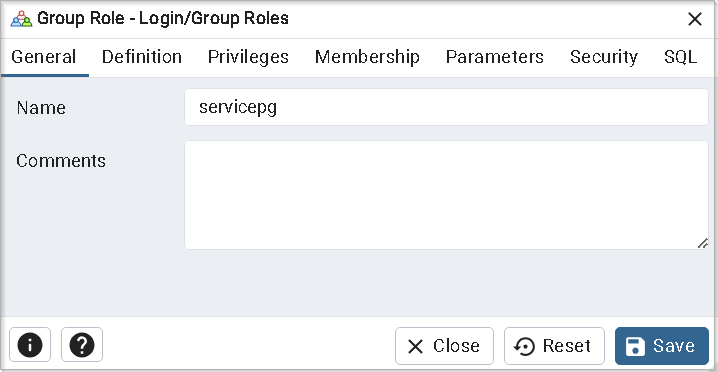View the Security tab

604,57
